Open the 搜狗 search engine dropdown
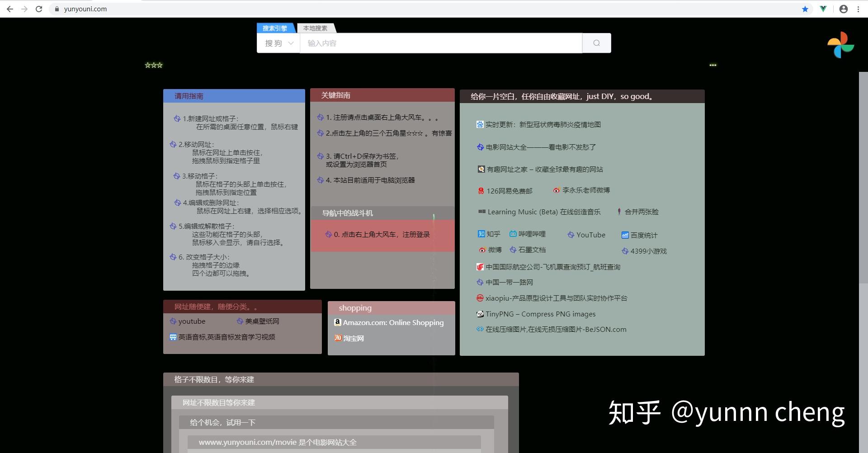Screen dimensions: 868x453 [x=278, y=43]
